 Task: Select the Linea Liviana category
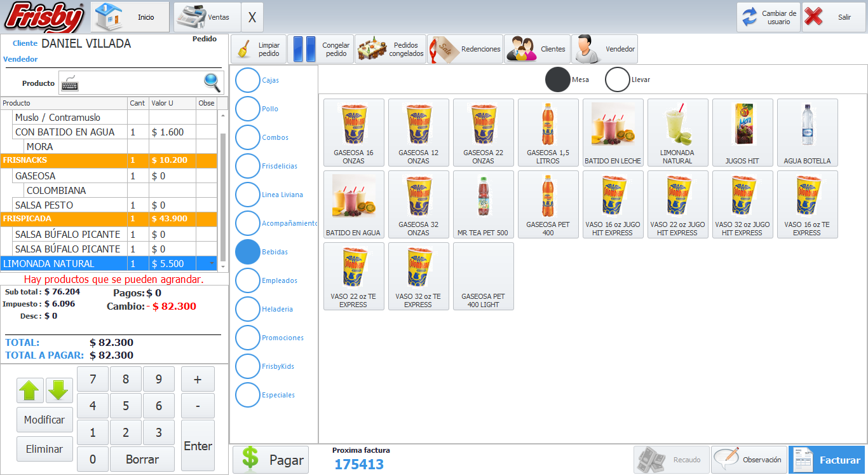(x=248, y=195)
